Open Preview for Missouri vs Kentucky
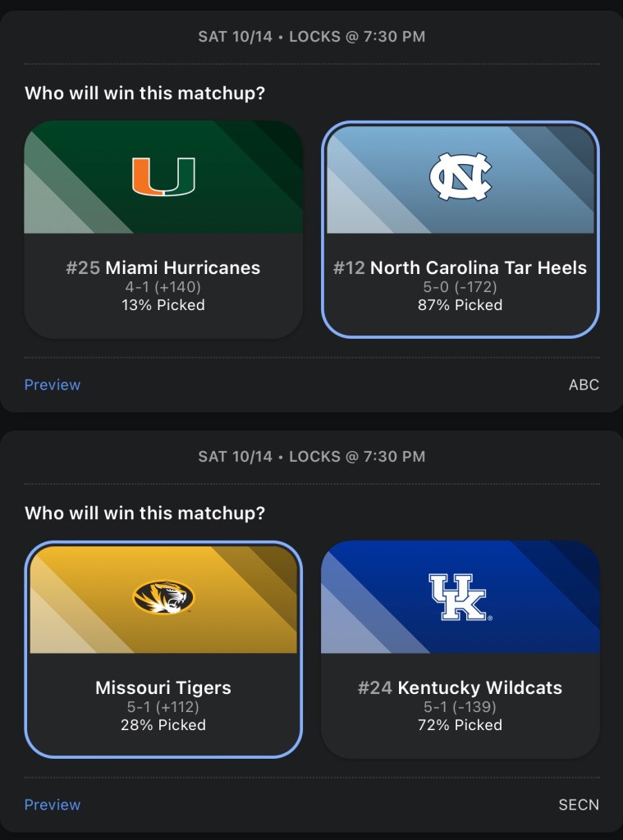Screen dimensions: 623x840 point(53,805)
